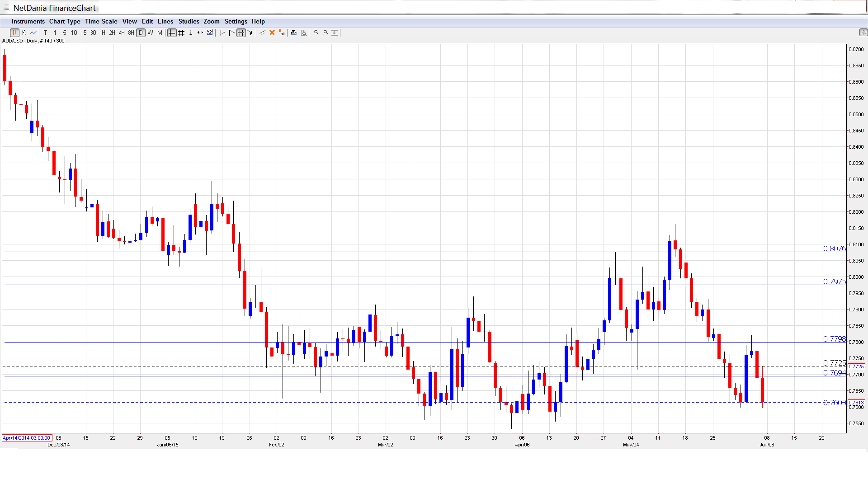Set the time scale to 4H
Viewport: 868px width, 488px height.
click(122, 33)
